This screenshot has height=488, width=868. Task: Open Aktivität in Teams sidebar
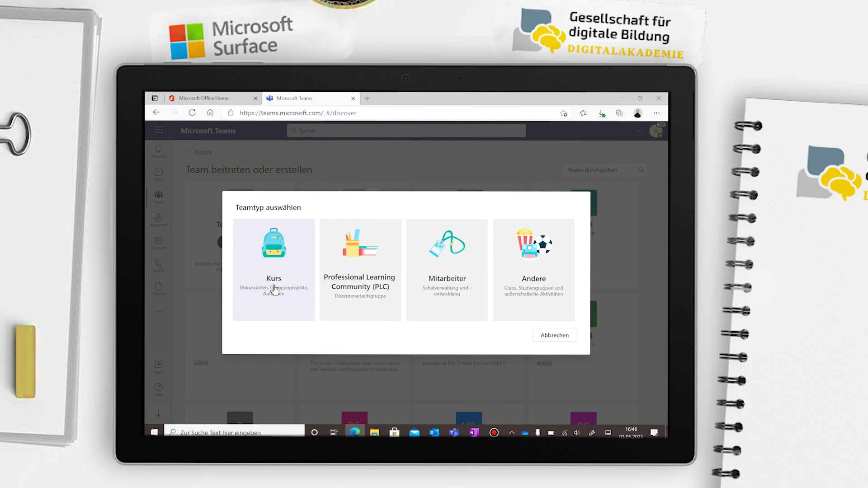click(x=159, y=151)
